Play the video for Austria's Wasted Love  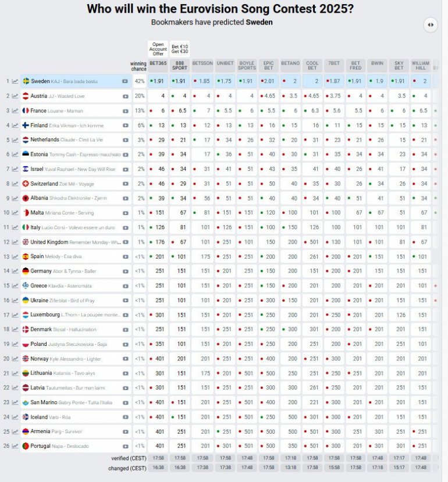tap(125, 96)
